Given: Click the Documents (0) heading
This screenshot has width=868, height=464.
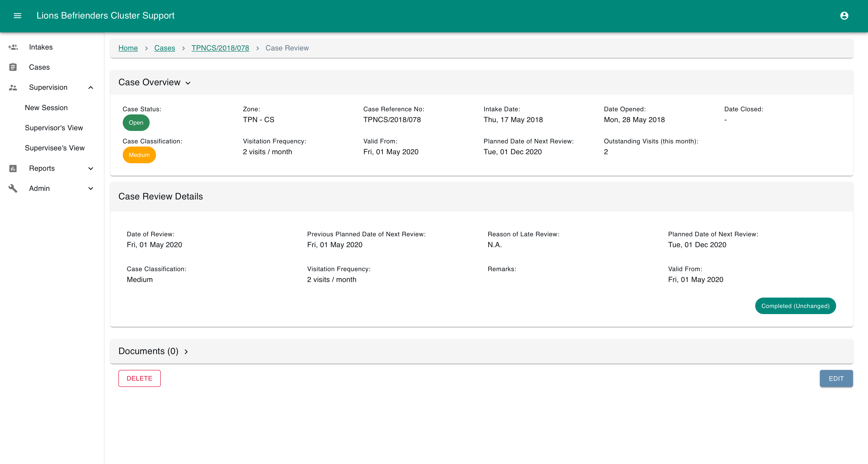Looking at the screenshot, I should click(148, 351).
